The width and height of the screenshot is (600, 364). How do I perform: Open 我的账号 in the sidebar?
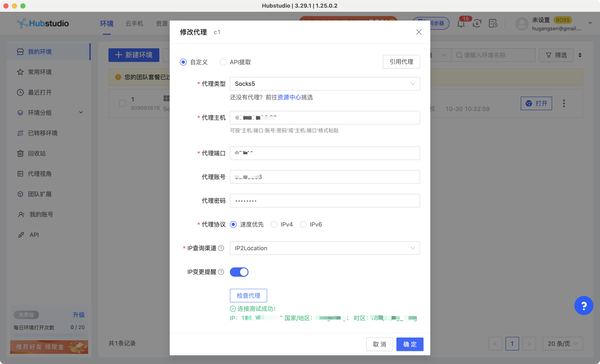tap(41, 214)
